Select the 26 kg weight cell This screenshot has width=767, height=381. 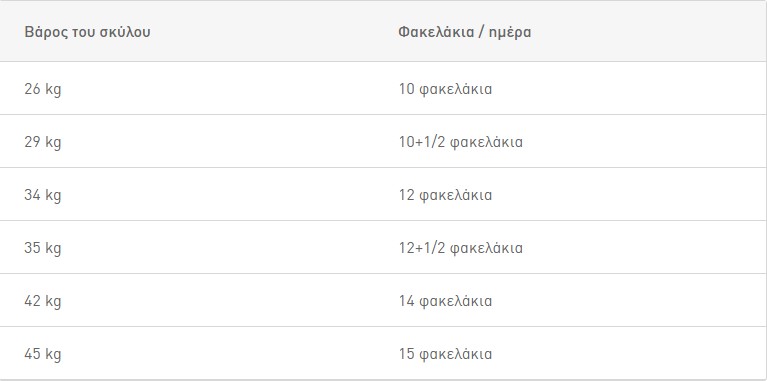click(x=43, y=90)
